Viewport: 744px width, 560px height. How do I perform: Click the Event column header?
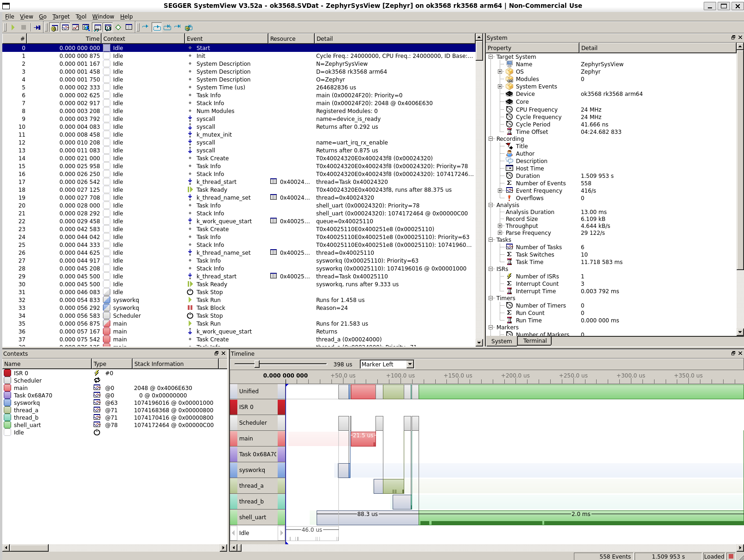click(x=226, y=39)
